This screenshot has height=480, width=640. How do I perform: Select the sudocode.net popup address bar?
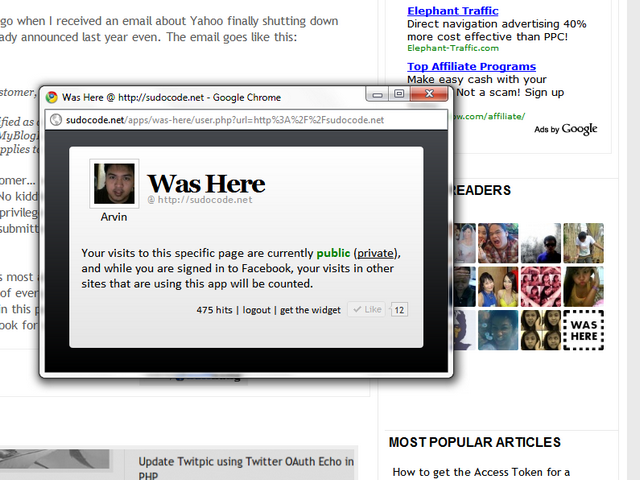click(246, 120)
